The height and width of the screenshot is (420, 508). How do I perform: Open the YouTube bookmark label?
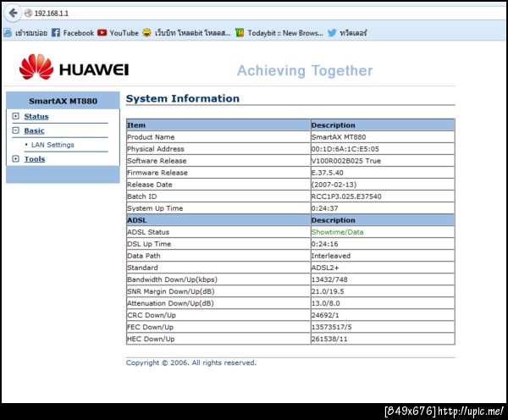pyautogui.click(x=124, y=33)
